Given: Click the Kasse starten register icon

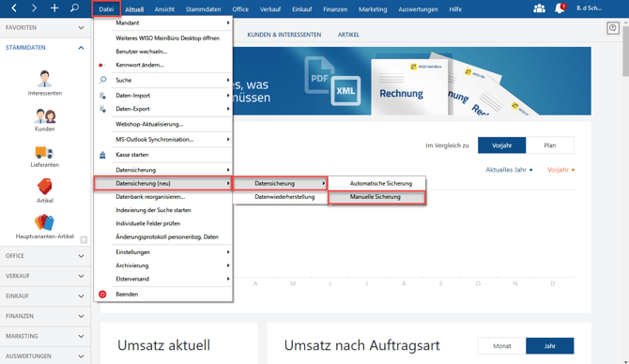Looking at the screenshot, I should [x=102, y=155].
